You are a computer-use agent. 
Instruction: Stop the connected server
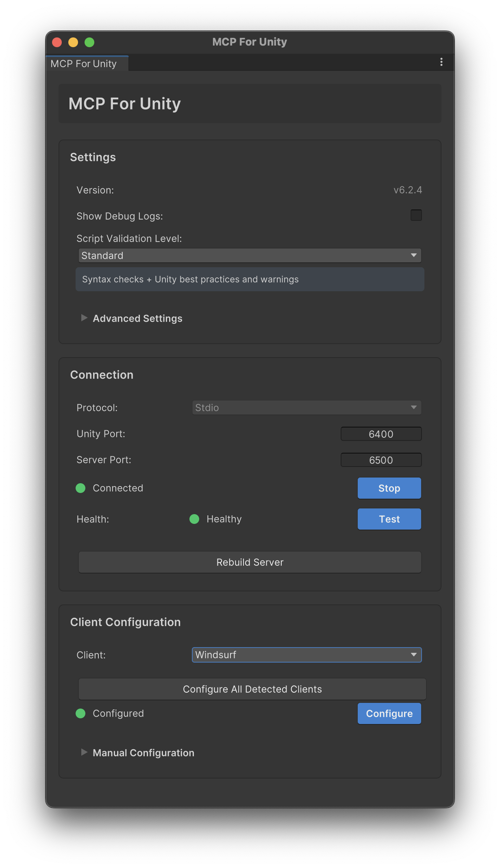[389, 488]
